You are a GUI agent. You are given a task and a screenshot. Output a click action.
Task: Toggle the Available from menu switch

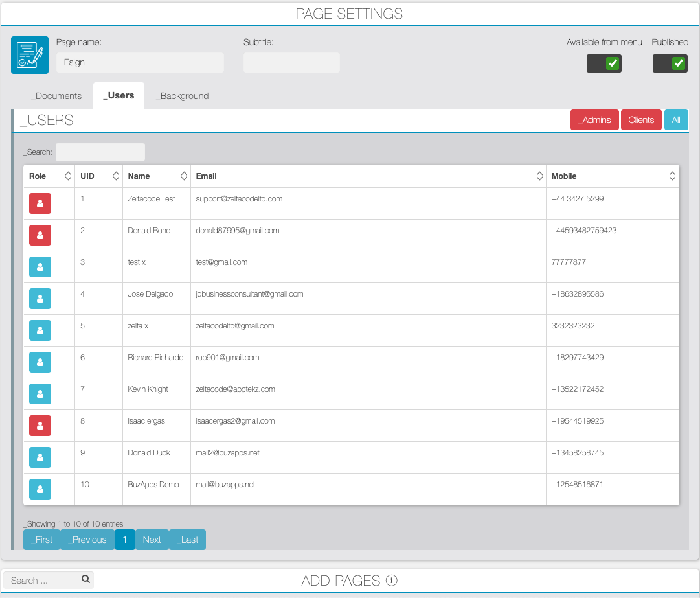coord(604,63)
